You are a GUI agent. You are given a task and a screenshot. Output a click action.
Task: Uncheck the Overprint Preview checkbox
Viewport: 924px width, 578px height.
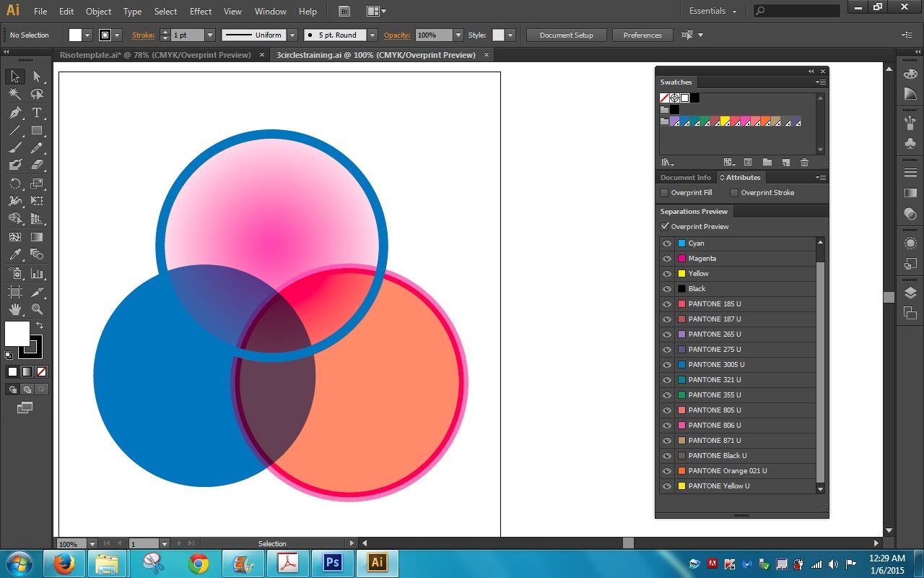(665, 227)
